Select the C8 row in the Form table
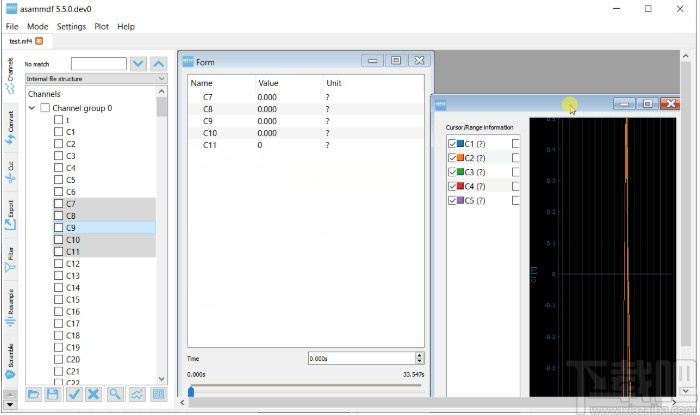This screenshot has width=700, height=415. (306, 109)
